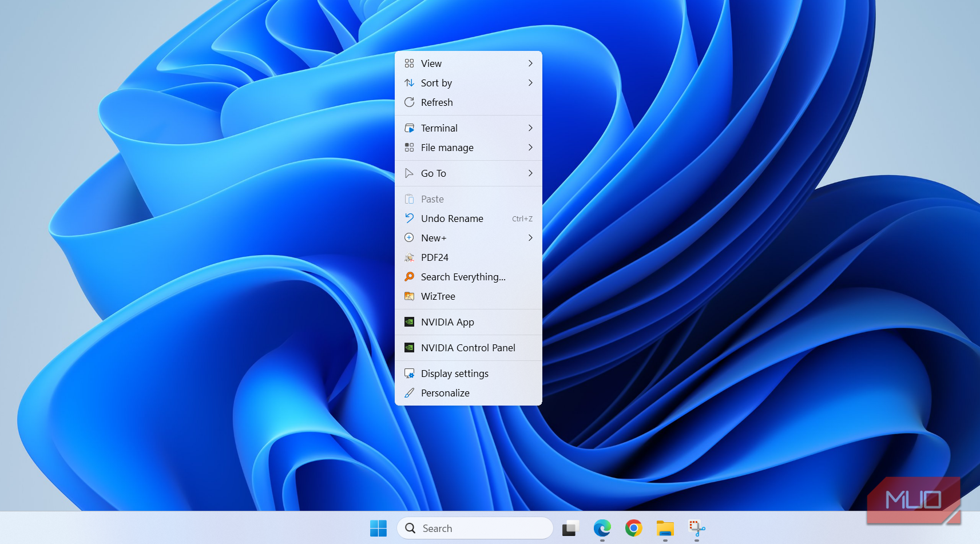The image size is (980, 544).
Task: Open Task View from the taskbar
Action: click(570, 529)
